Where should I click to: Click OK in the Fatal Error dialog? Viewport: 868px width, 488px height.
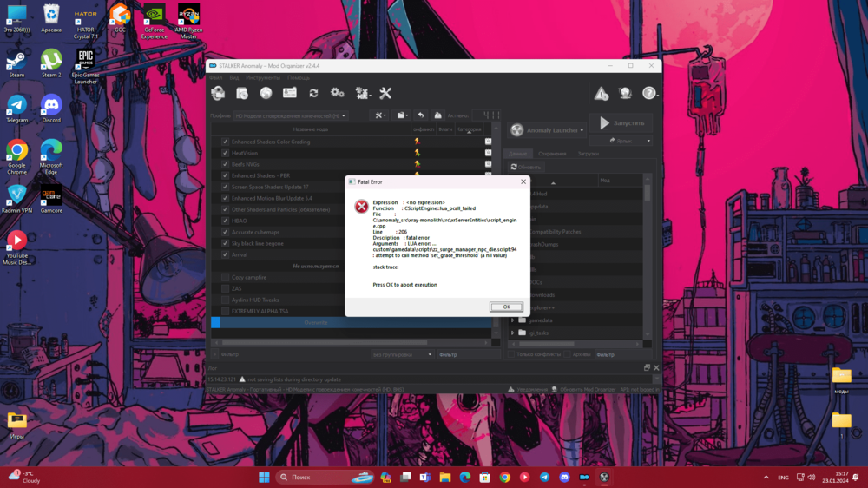(506, 307)
